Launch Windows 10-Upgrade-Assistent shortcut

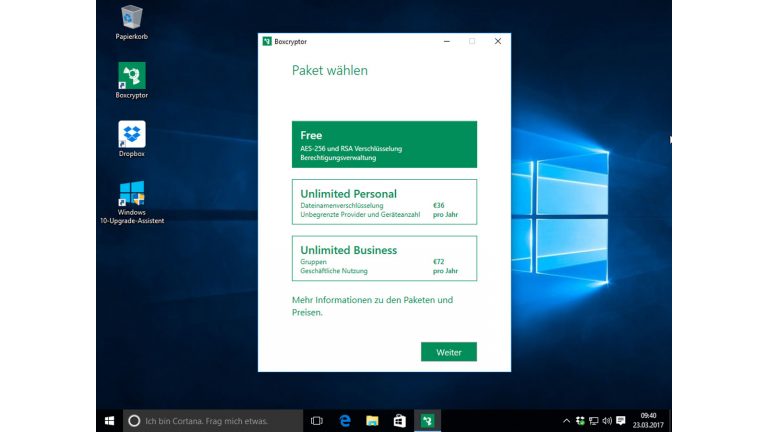pos(131,194)
